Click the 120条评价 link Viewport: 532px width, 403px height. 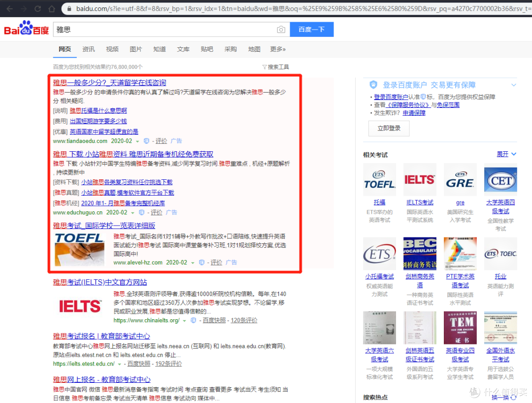(x=244, y=321)
